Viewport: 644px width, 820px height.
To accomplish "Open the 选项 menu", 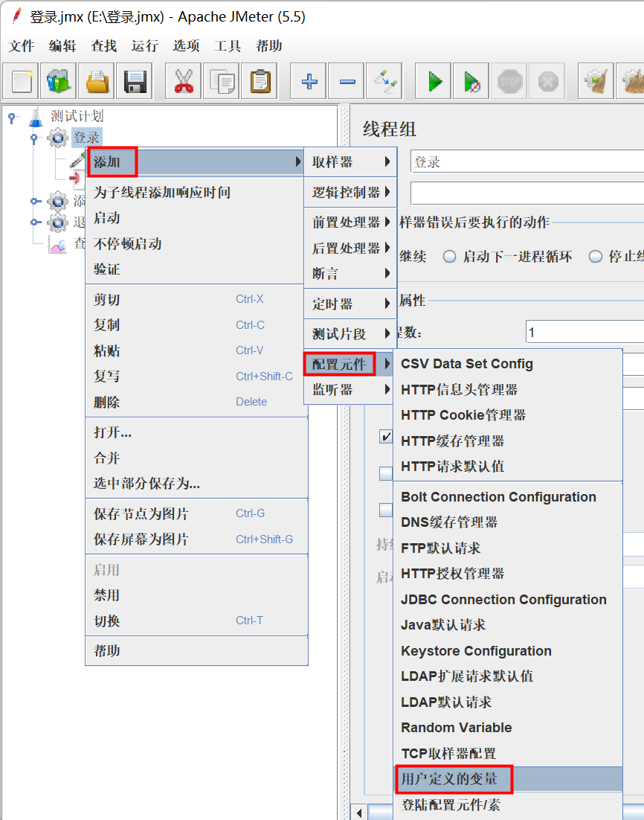I will tap(186, 46).
